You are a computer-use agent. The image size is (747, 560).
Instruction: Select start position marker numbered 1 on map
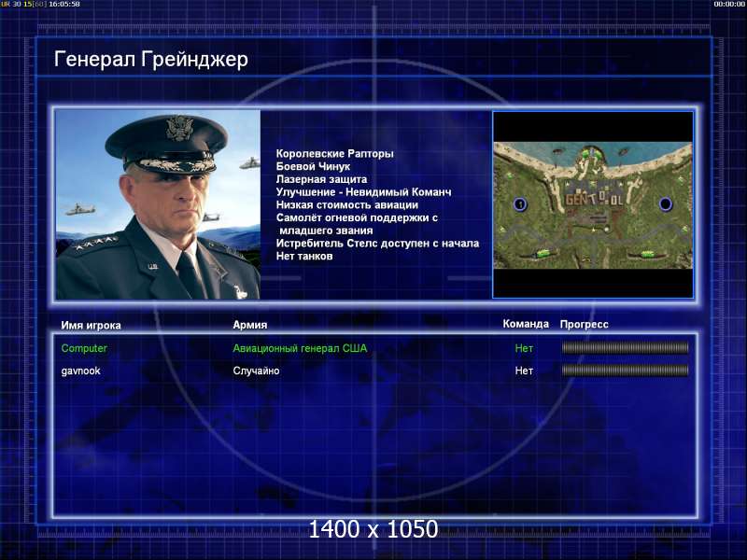[x=520, y=204]
